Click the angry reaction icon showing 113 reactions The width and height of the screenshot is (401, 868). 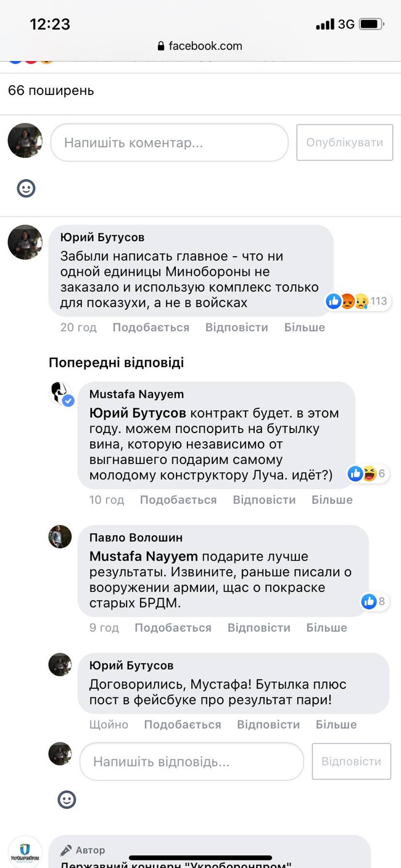point(348,302)
